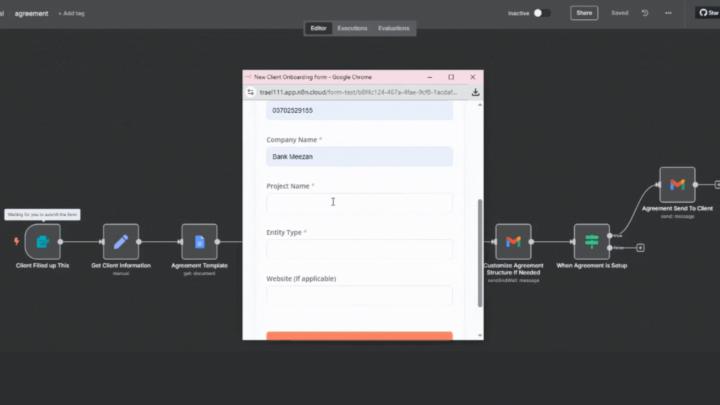Open the When Agreement is Setup switch node

(591, 242)
